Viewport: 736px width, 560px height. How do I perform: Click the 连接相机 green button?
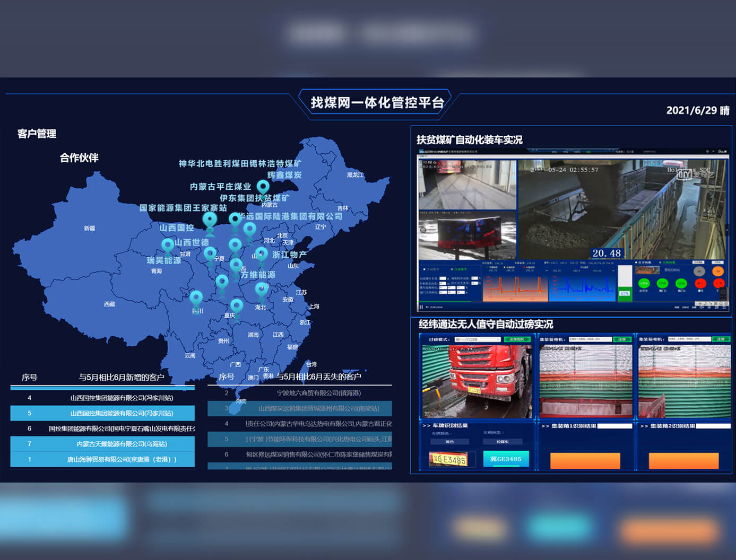pos(517,339)
